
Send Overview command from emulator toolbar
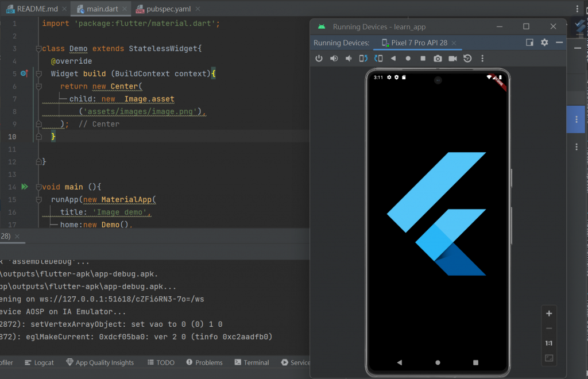423,59
